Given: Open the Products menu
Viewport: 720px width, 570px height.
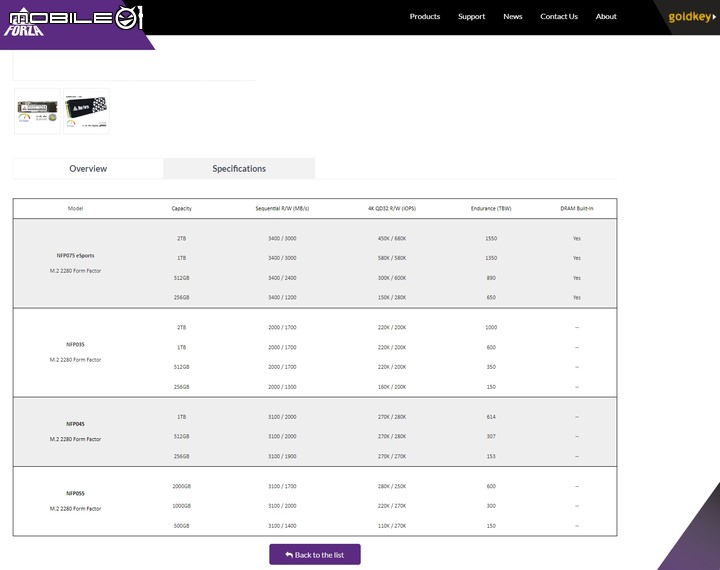Looking at the screenshot, I should coord(425,17).
